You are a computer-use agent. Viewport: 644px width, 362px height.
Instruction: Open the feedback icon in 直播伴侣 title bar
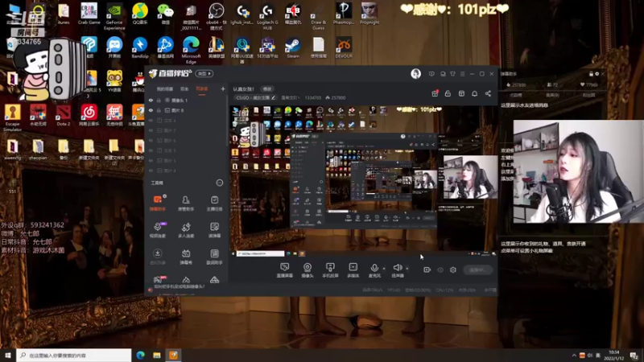click(x=431, y=74)
